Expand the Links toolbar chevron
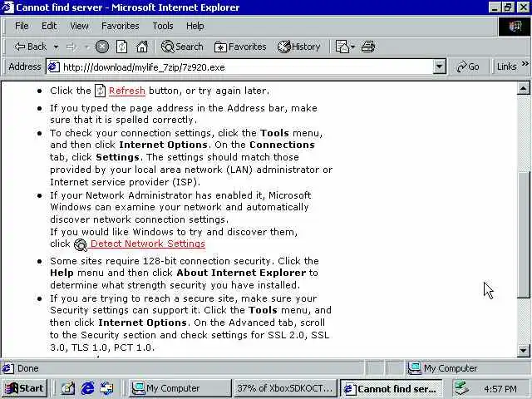Image resolution: width=532 pixels, height=399 pixels. click(x=525, y=64)
